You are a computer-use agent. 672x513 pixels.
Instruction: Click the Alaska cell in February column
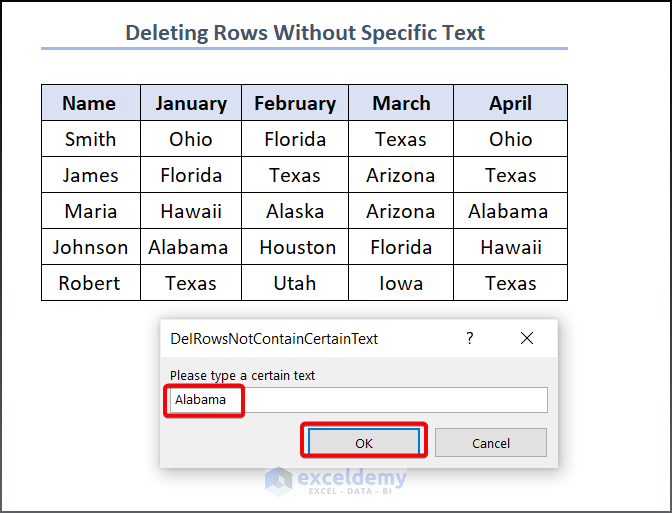(x=295, y=211)
